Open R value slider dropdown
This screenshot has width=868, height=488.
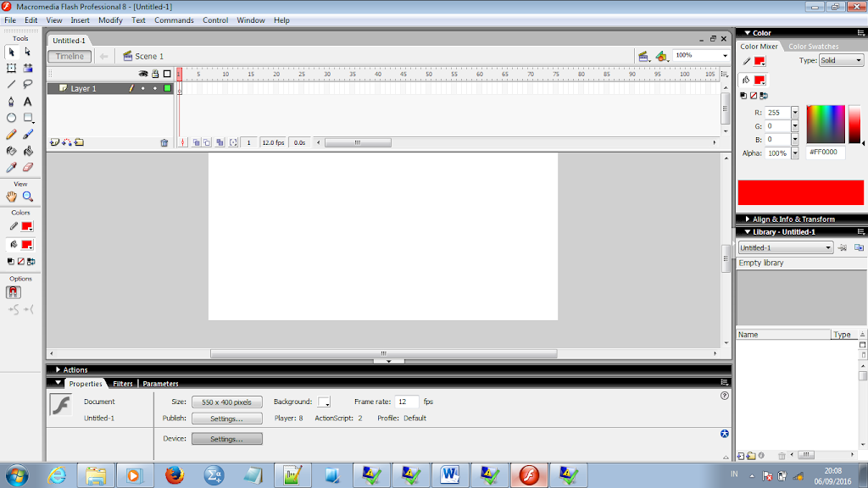[x=795, y=113]
